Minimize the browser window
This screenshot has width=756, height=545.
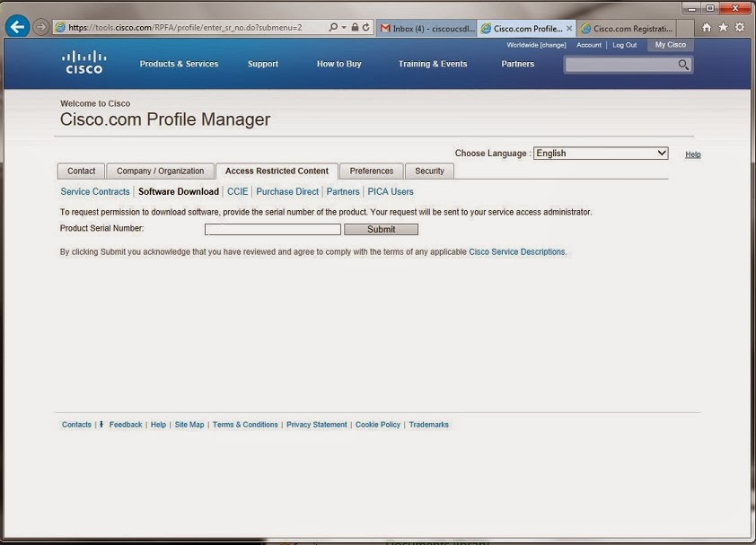tap(691, 8)
